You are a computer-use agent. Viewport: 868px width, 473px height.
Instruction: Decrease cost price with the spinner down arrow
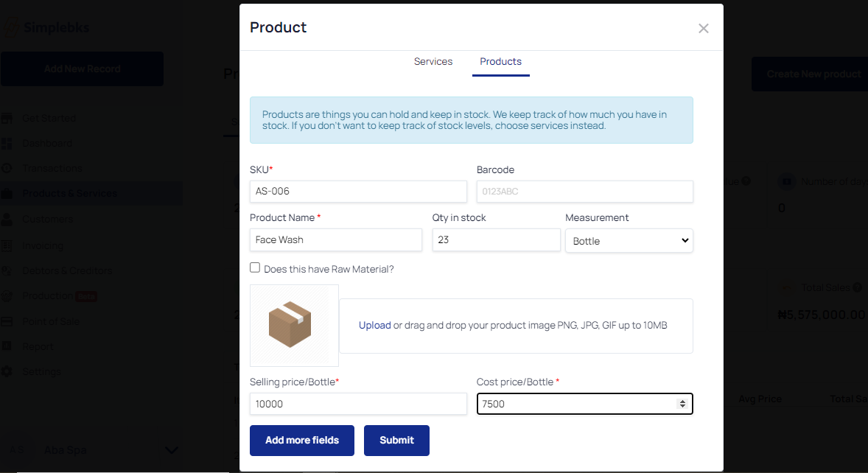click(x=682, y=407)
